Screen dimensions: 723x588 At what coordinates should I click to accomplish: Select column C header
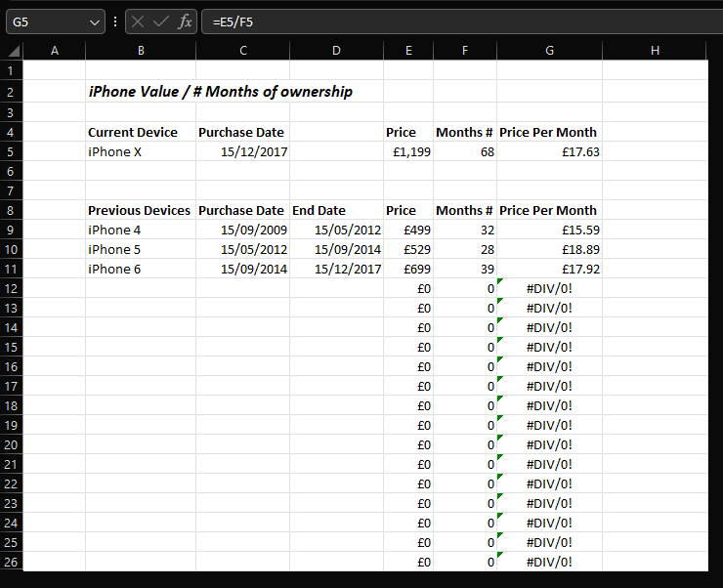coord(243,51)
